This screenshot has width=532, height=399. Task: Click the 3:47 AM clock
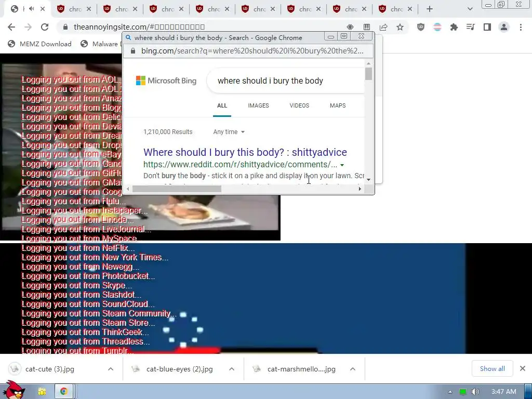coord(504,392)
